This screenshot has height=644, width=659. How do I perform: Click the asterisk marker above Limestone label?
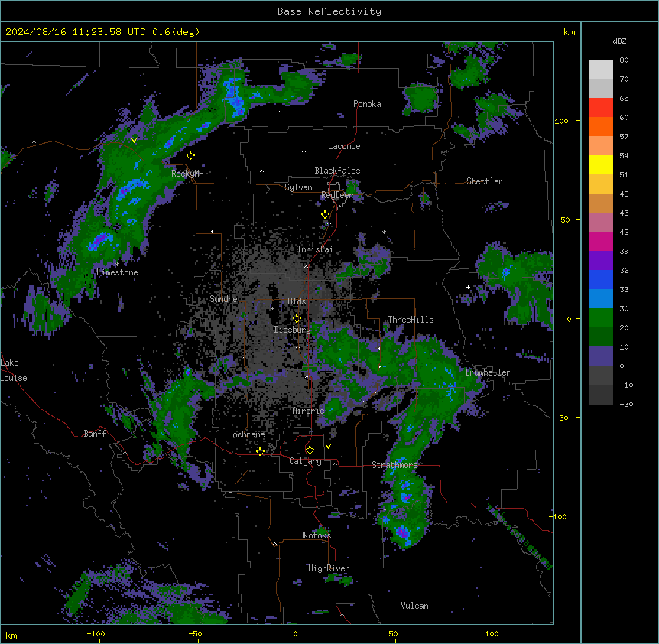click(117, 265)
